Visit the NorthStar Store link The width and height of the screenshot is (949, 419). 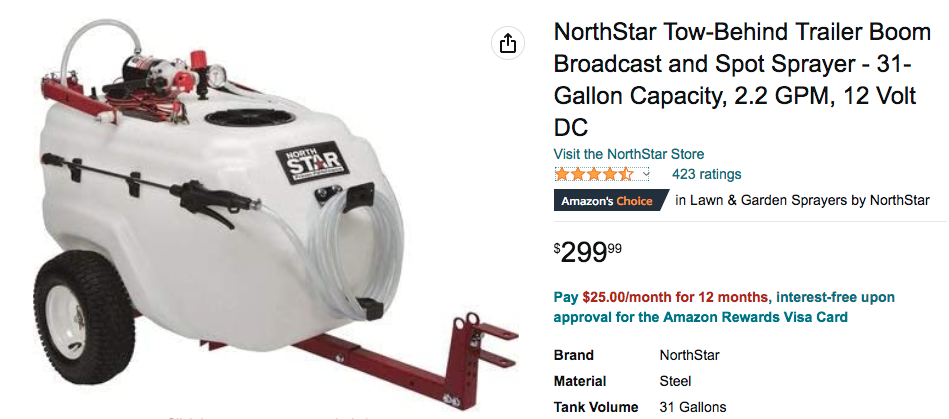click(x=629, y=154)
